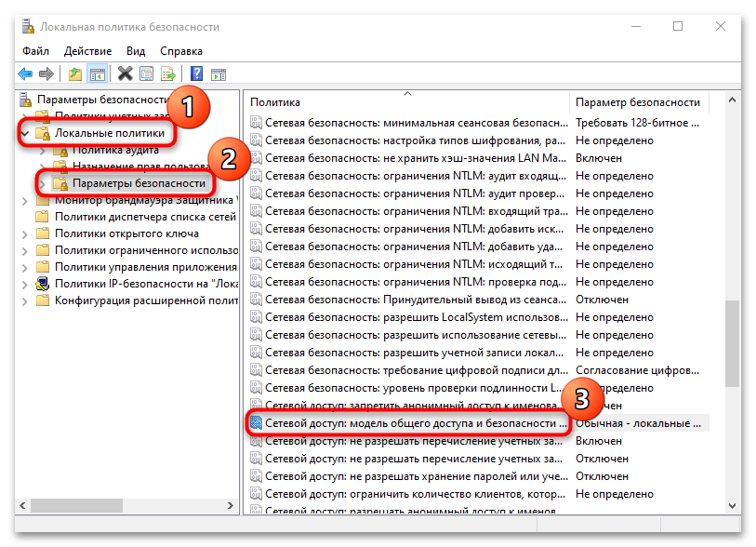Click the Forward arrow in the toolbar
Viewport: 756px width, 547px height.
click(46, 74)
